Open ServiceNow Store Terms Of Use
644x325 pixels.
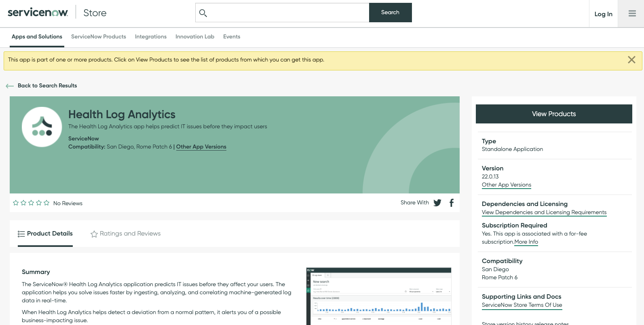522,305
